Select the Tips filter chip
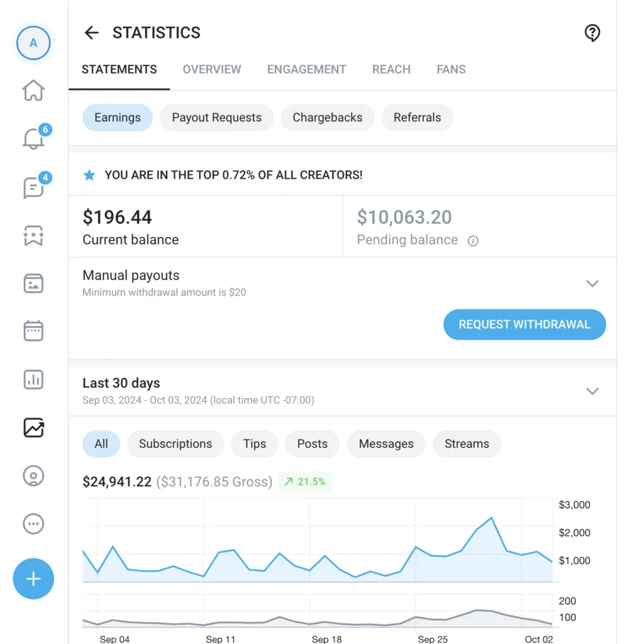644x644 pixels. 254,443
